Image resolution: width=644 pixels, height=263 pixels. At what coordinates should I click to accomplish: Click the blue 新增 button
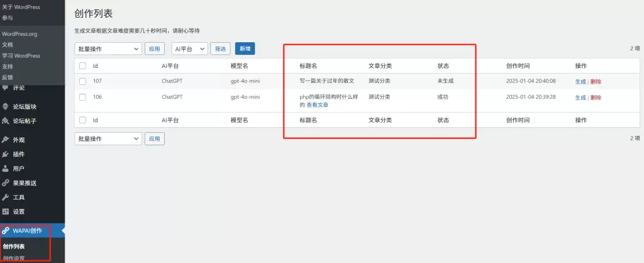tap(245, 48)
